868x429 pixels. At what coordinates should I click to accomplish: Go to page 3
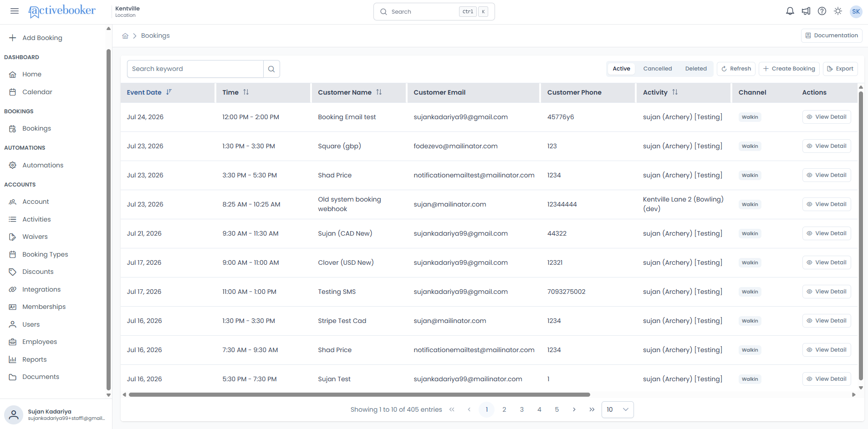click(x=522, y=409)
